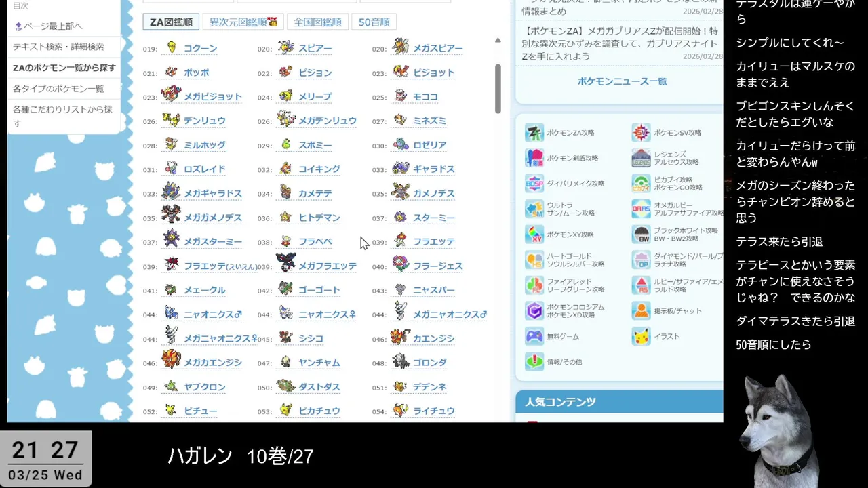Click list scroll-up arrow
The width and height of the screenshot is (868, 488).
pyautogui.click(x=498, y=41)
